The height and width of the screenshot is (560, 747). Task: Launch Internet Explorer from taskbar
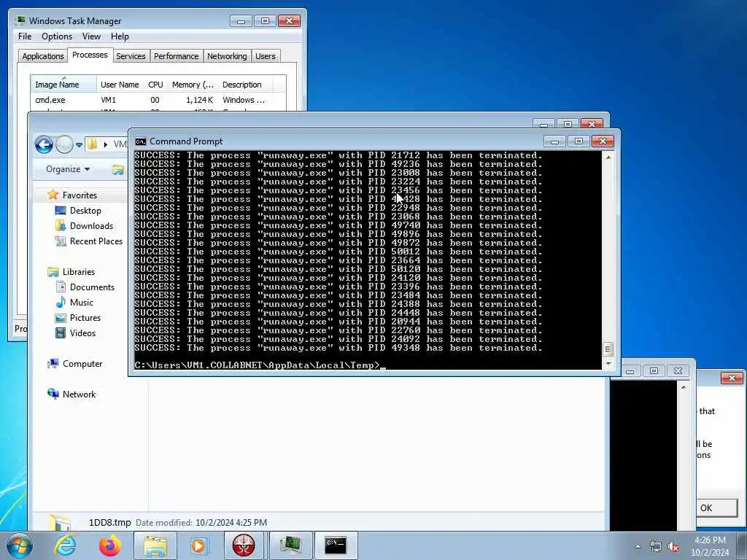65,545
